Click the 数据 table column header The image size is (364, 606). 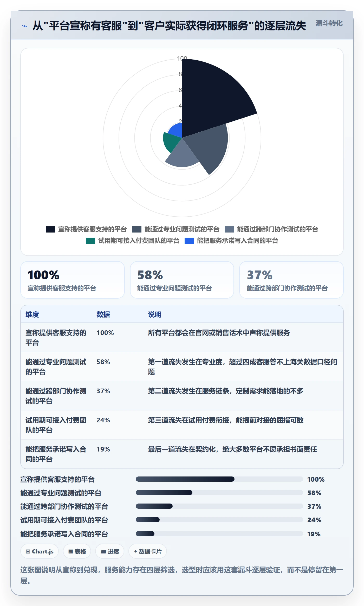[x=103, y=314]
